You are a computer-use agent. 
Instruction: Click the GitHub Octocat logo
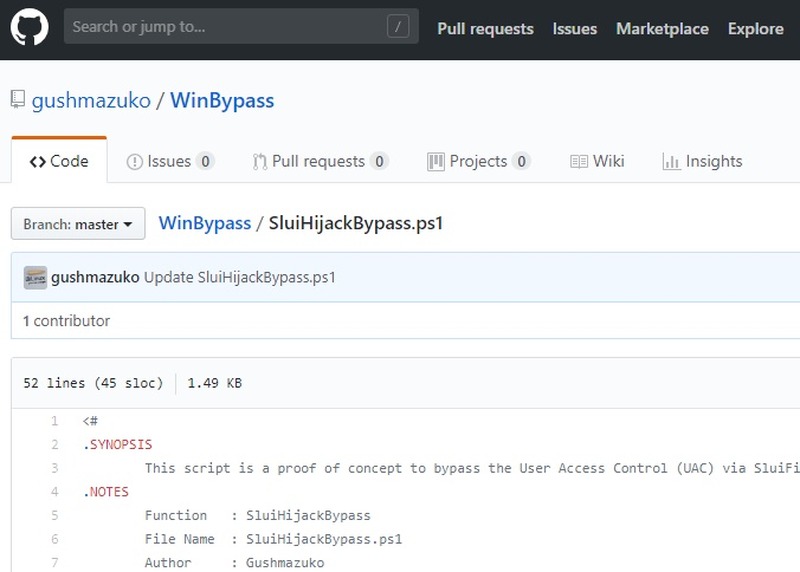30,28
